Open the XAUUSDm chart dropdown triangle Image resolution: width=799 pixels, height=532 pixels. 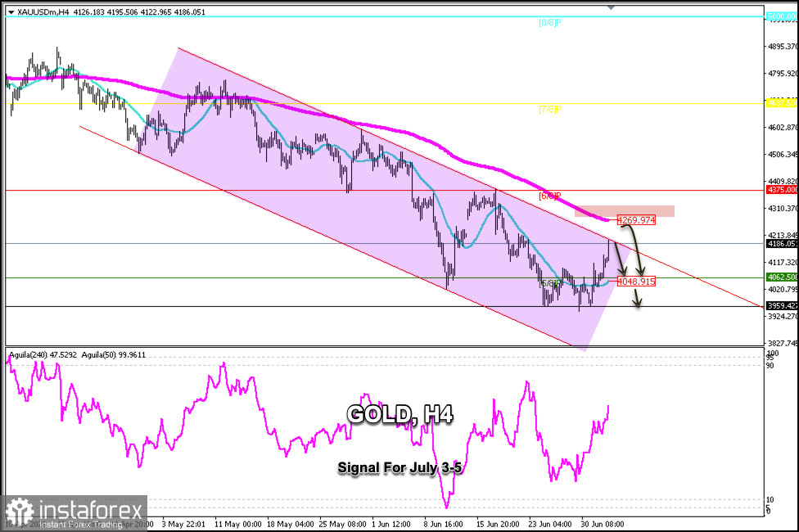click(x=11, y=12)
